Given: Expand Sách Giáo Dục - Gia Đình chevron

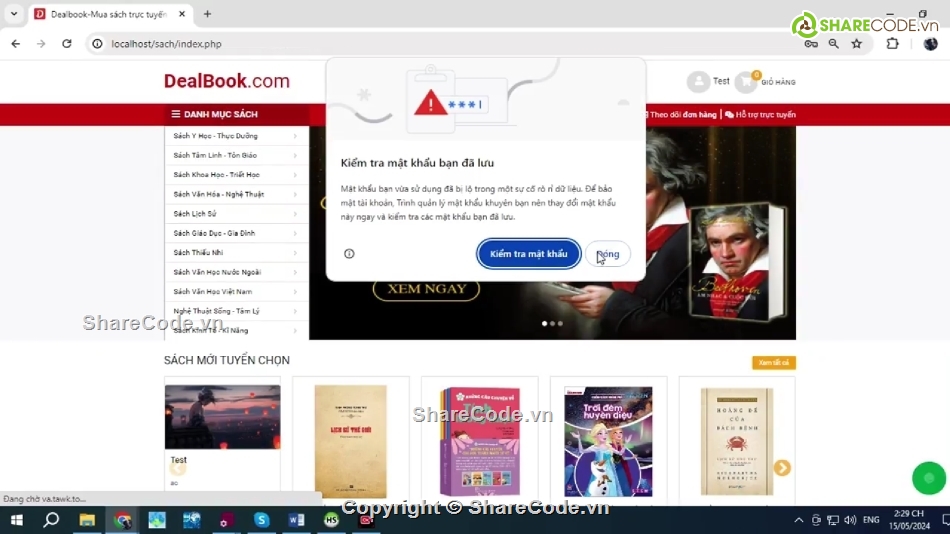Looking at the screenshot, I should (x=295, y=233).
